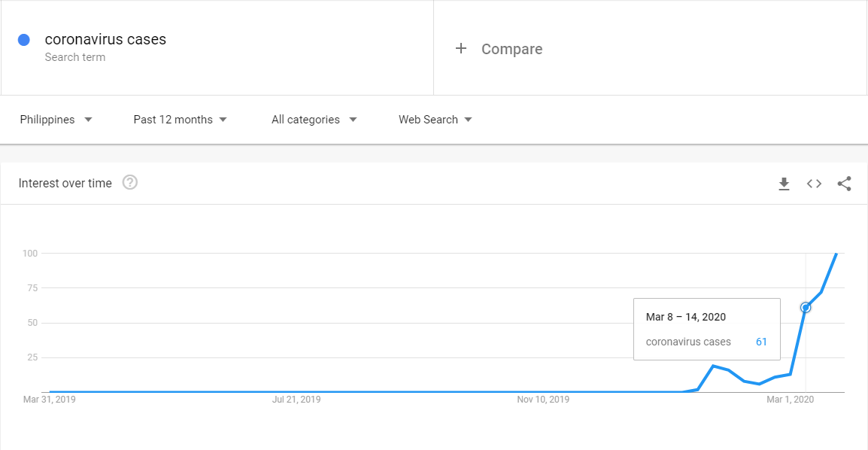The width and height of the screenshot is (868, 450).
Task: Click the Mar 31, 2019 axis label
Action: point(50,400)
